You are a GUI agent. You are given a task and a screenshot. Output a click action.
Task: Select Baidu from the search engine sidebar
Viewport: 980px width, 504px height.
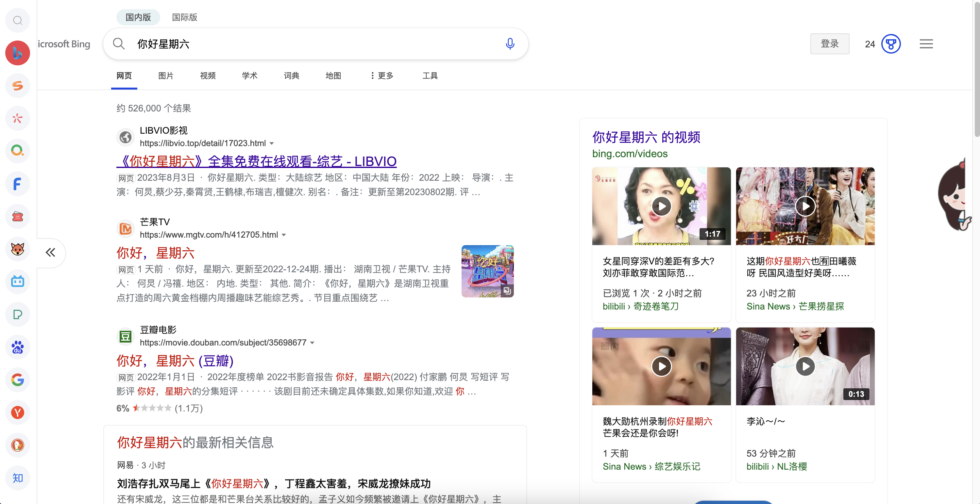coord(18,347)
